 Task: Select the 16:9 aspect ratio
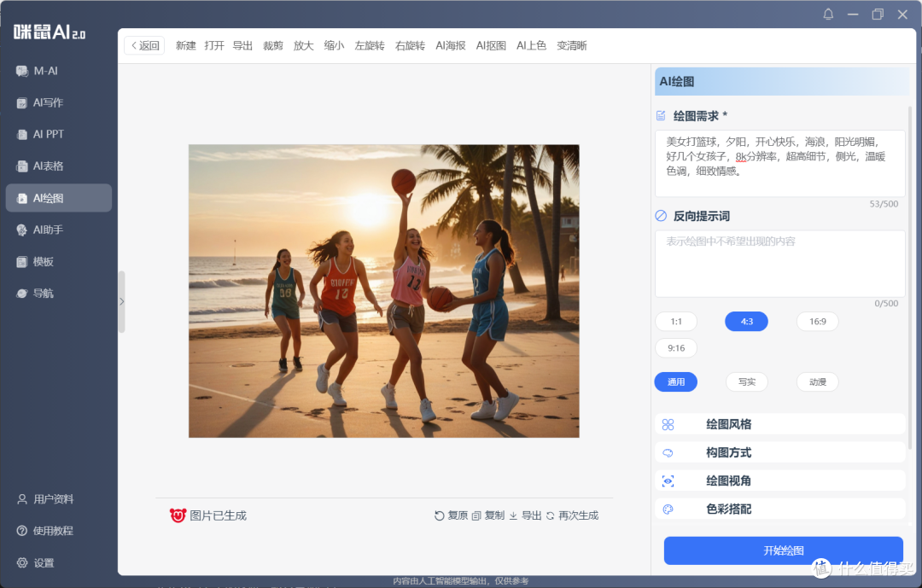point(817,322)
